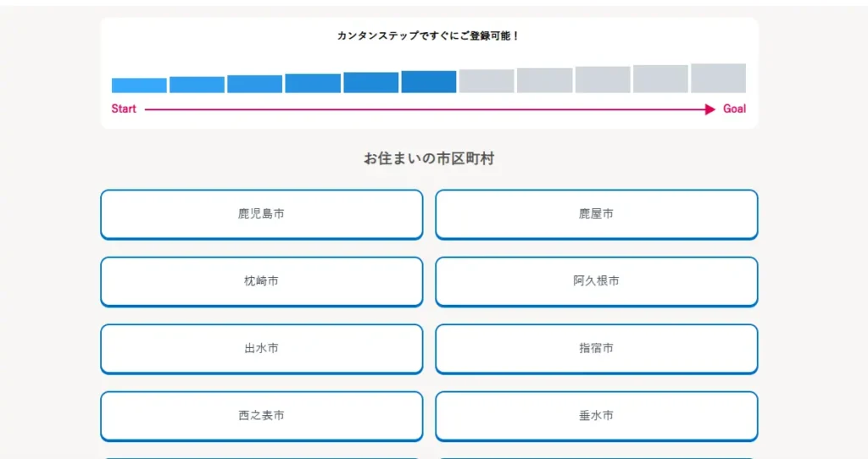Click the Goal label of progress bar

tap(735, 109)
